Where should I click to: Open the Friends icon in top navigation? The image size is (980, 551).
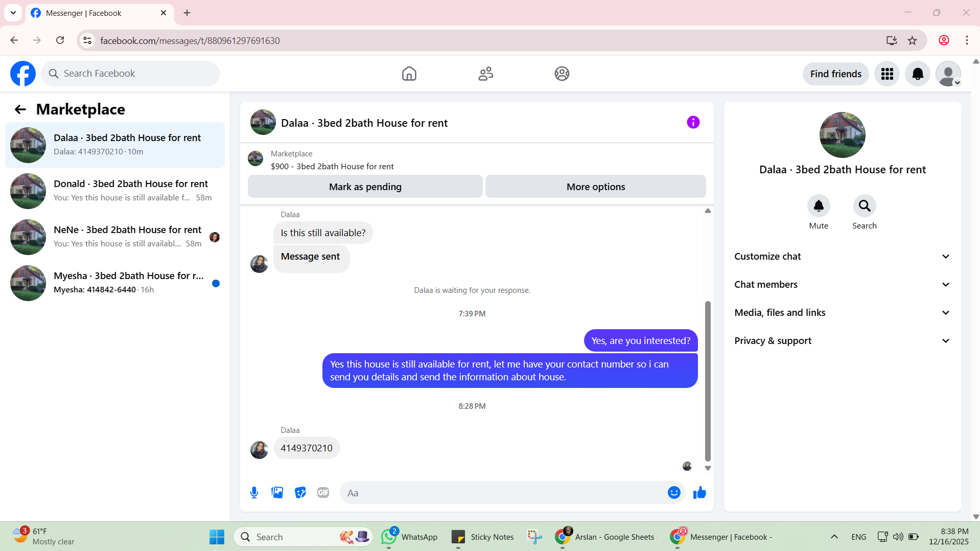[485, 74]
